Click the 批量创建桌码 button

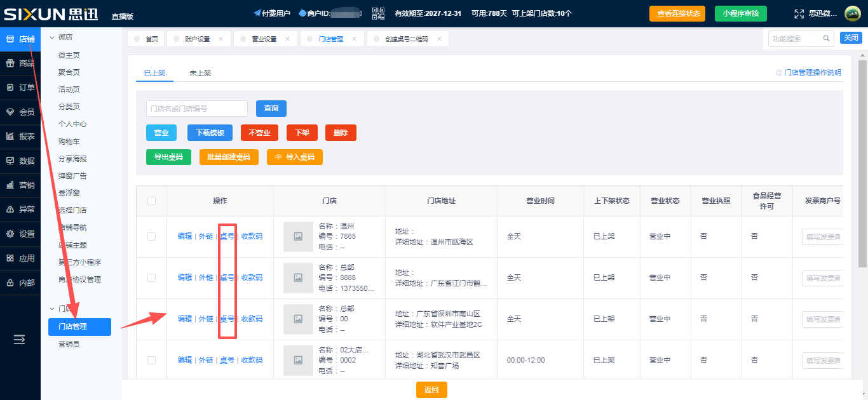(229, 157)
